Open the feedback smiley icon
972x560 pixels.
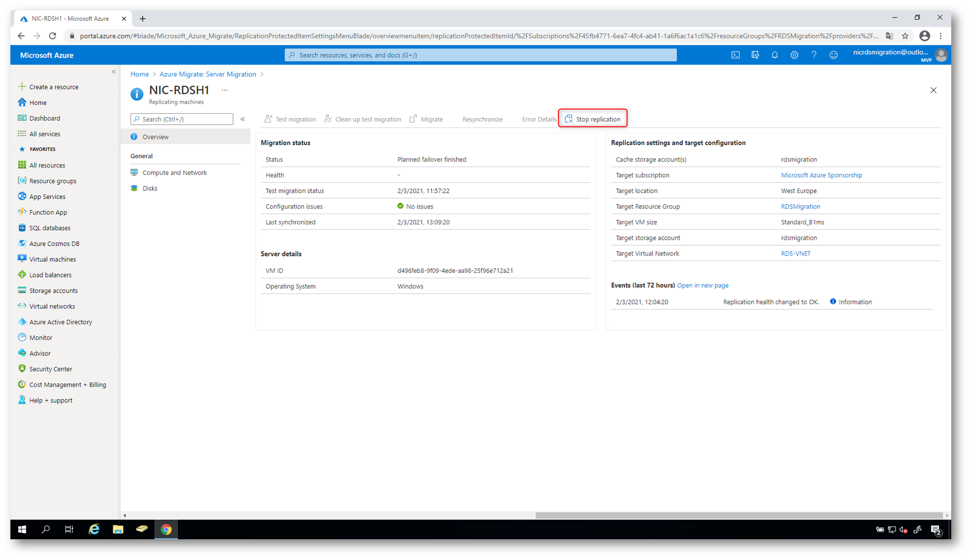click(833, 55)
